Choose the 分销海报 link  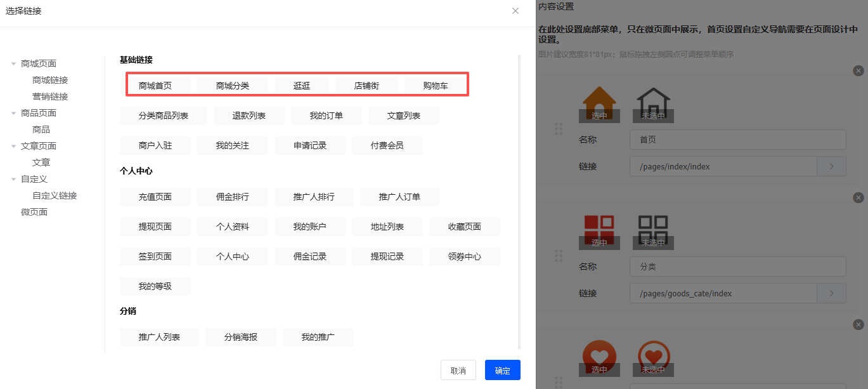(241, 337)
